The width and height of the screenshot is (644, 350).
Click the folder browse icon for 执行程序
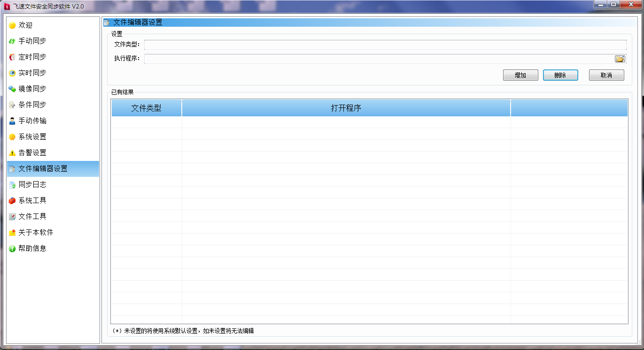[x=620, y=59]
